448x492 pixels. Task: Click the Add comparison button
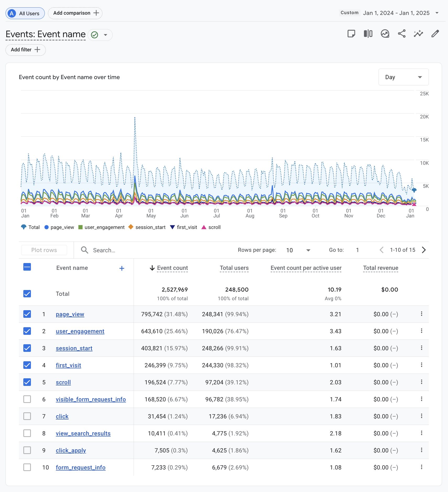(x=75, y=13)
